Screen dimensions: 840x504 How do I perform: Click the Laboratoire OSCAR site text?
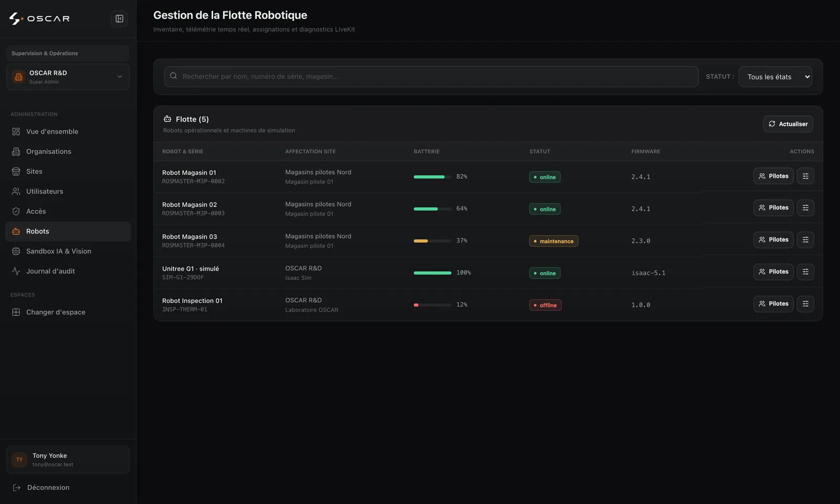(312, 310)
